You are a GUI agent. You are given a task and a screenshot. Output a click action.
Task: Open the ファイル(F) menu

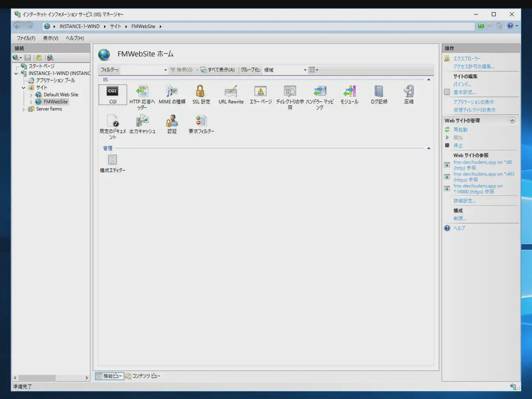tap(26, 38)
